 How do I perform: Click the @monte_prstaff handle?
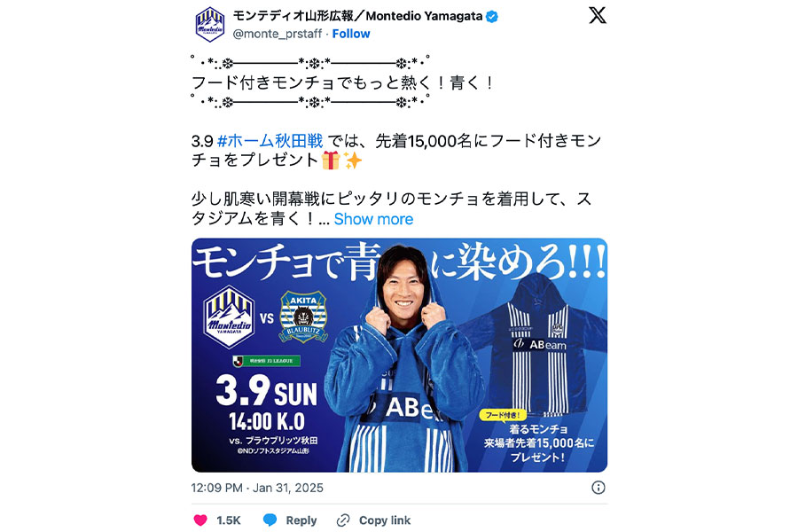click(x=278, y=34)
